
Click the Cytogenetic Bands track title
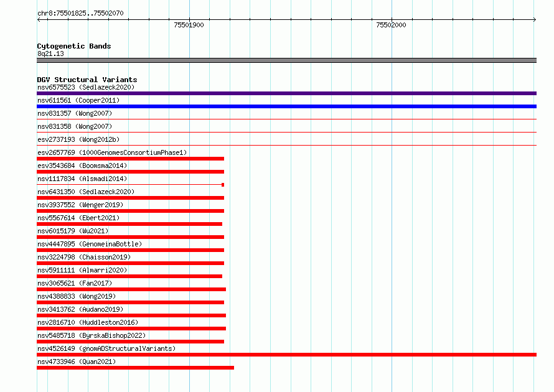pos(74,46)
